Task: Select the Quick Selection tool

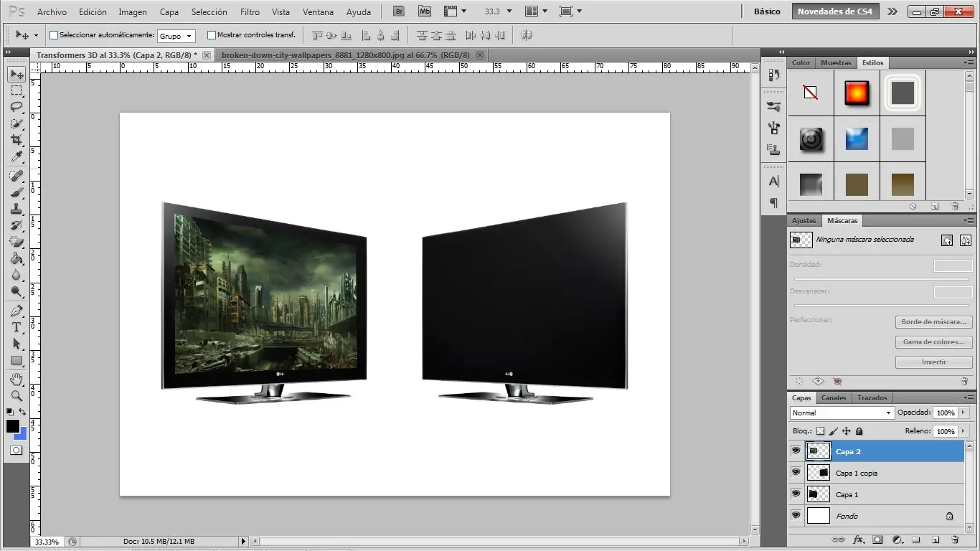Action: click(x=17, y=123)
